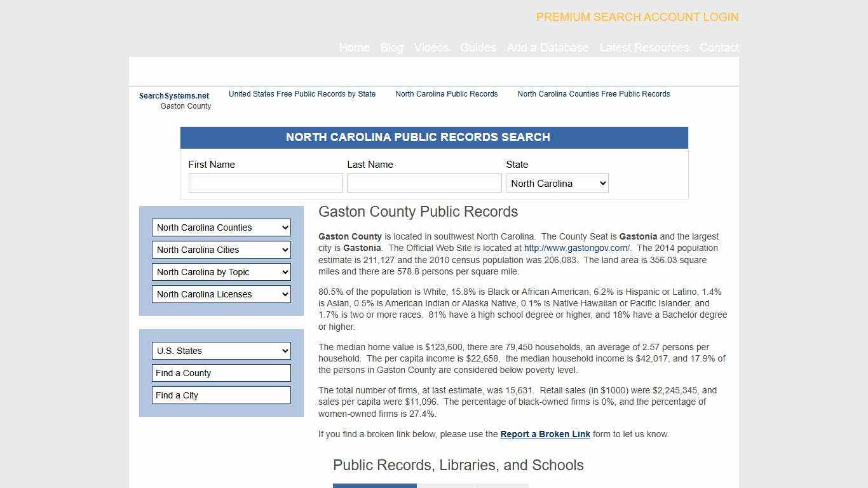Screen dimensions: 868x488
Task: Select the Home menu item
Action: pyautogui.click(x=354, y=48)
